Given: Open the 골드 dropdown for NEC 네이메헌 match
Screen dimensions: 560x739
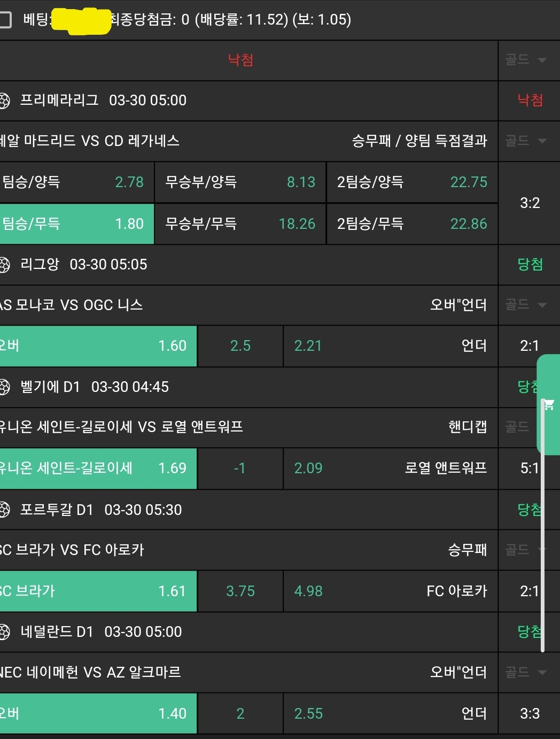Looking at the screenshot, I should (x=526, y=672).
